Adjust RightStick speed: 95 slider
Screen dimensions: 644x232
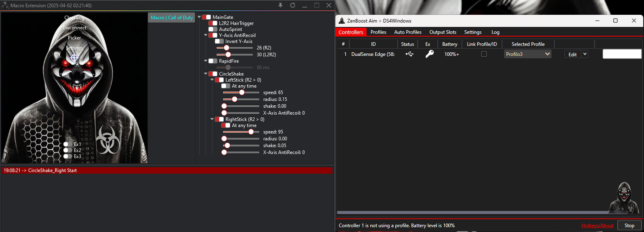(x=241, y=132)
